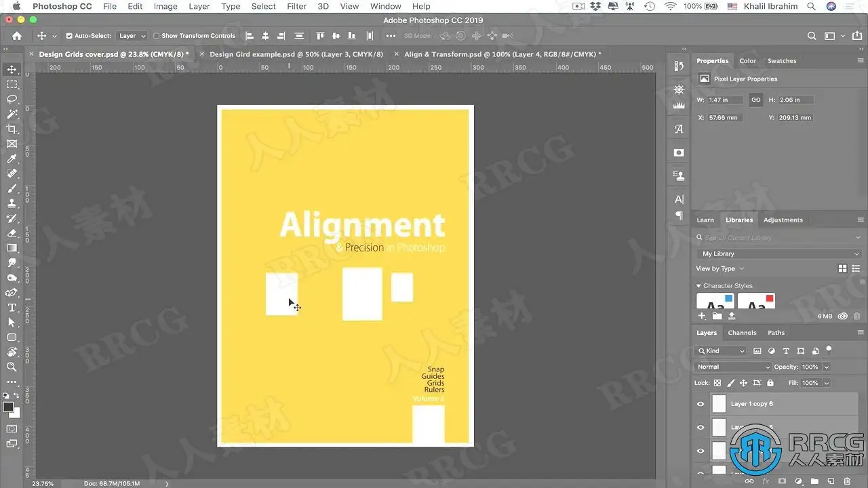Viewport: 868px width, 488px height.
Task: Select the Move tool in the toolbar
Action: pyautogui.click(x=12, y=70)
